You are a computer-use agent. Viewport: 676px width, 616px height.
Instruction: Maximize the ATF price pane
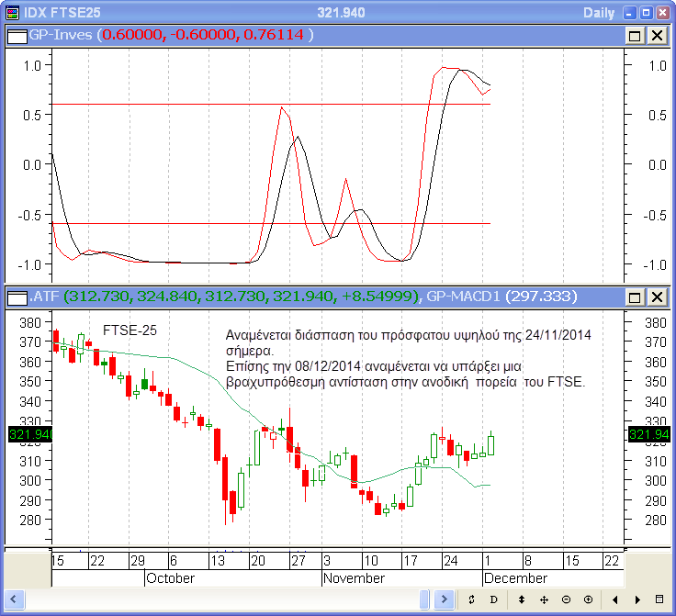[x=635, y=297]
